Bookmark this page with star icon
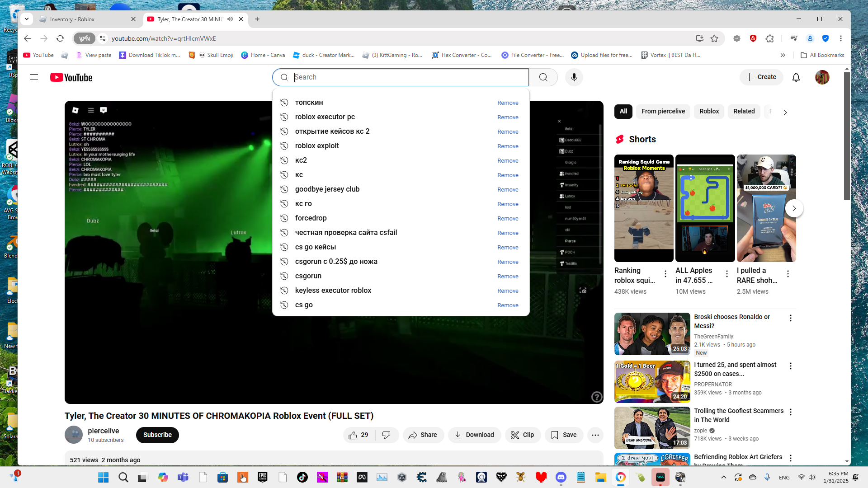This screenshot has width=868, height=488. (714, 38)
